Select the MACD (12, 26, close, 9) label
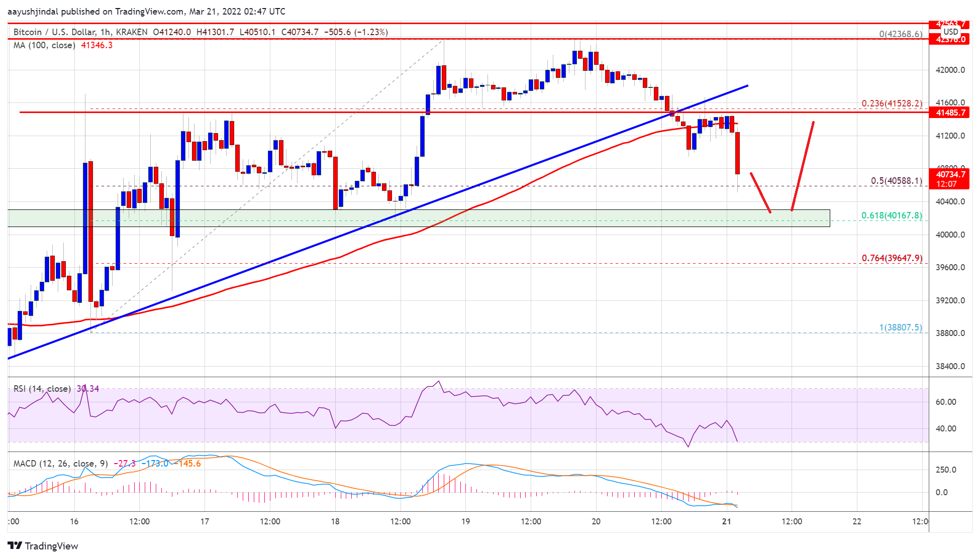 click(x=60, y=464)
